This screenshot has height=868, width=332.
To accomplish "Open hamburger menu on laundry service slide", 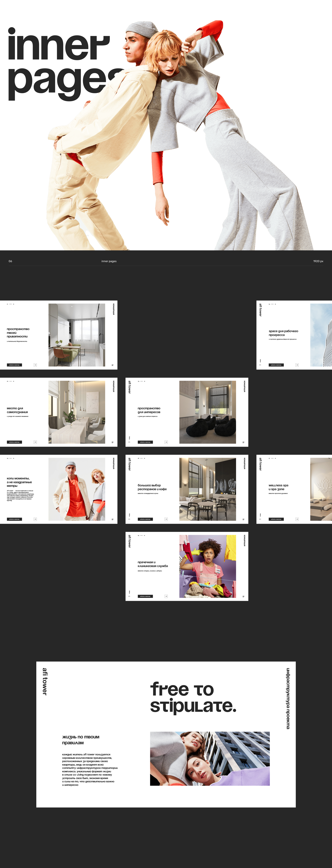I will 243,596.
